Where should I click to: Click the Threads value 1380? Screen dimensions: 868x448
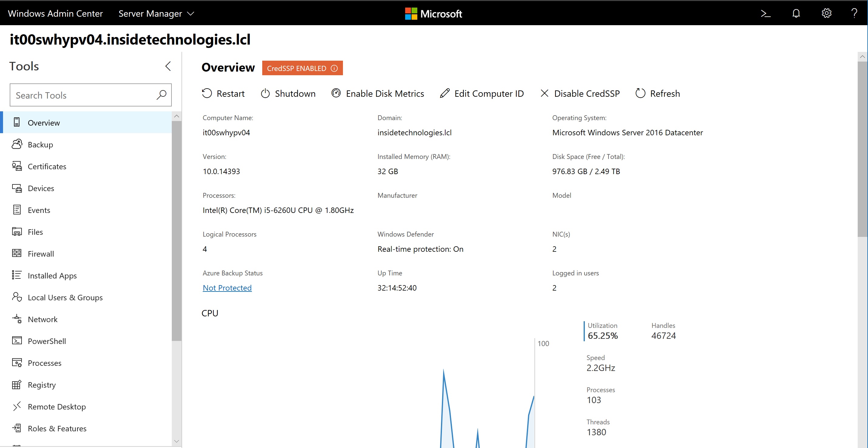[x=596, y=432]
